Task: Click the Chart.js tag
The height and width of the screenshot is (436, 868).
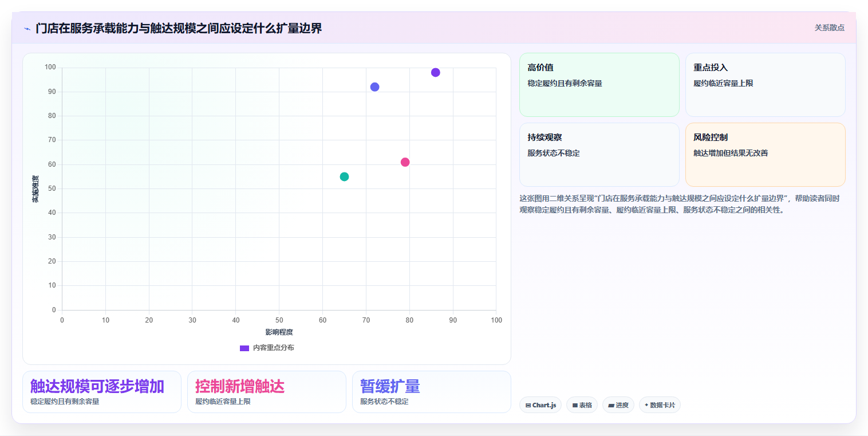Action: click(x=540, y=405)
